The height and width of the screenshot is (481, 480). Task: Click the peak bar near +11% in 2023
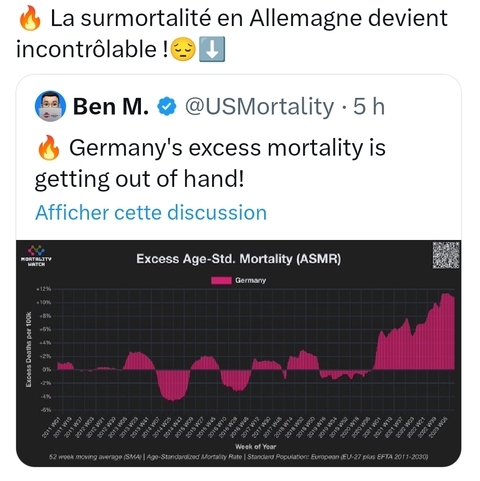pyautogui.click(x=446, y=331)
